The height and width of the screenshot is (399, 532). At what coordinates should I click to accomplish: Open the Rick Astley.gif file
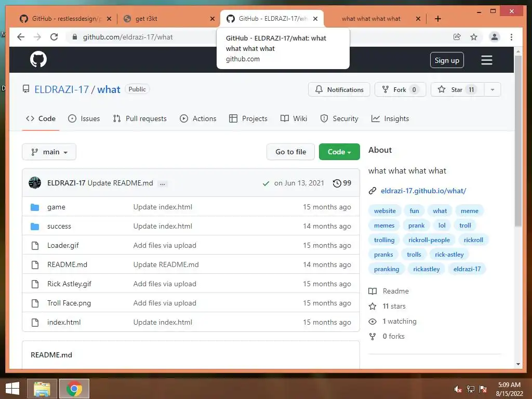(69, 284)
